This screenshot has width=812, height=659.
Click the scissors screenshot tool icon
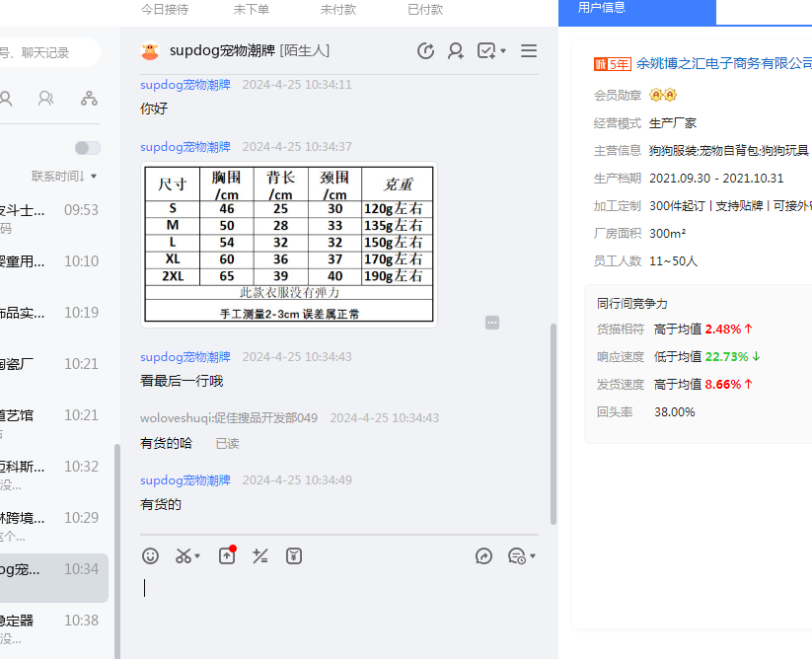184,556
